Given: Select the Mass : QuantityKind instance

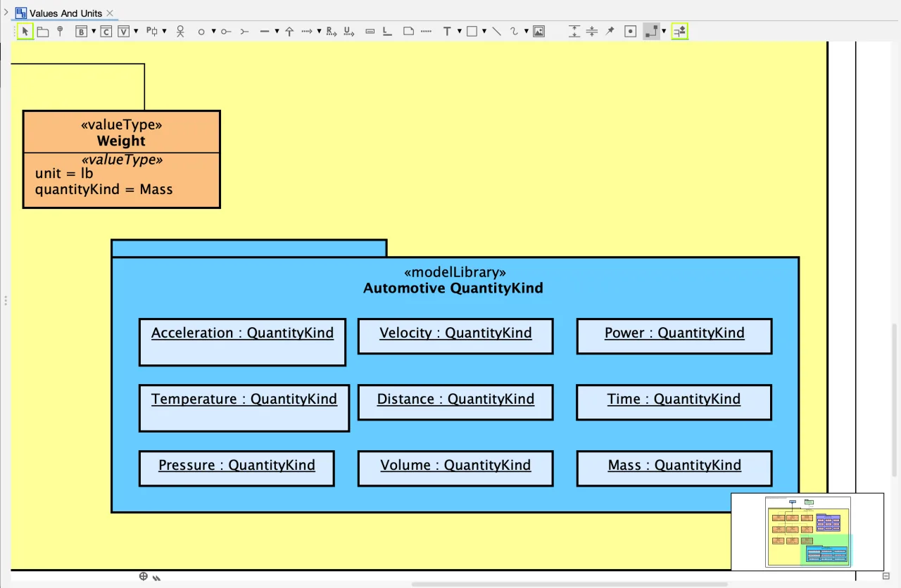Looking at the screenshot, I should coord(674,468).
